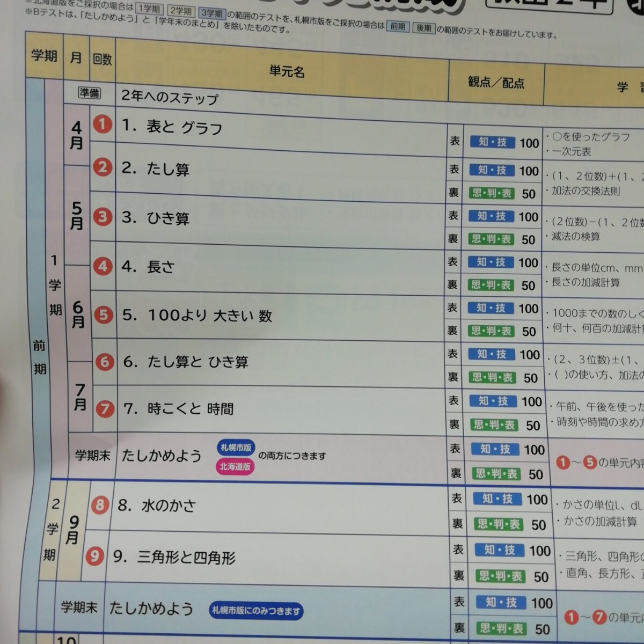644x644 pixels.
Task: Click unit name 7. 時こくと 時間
Action: (179, 409)
